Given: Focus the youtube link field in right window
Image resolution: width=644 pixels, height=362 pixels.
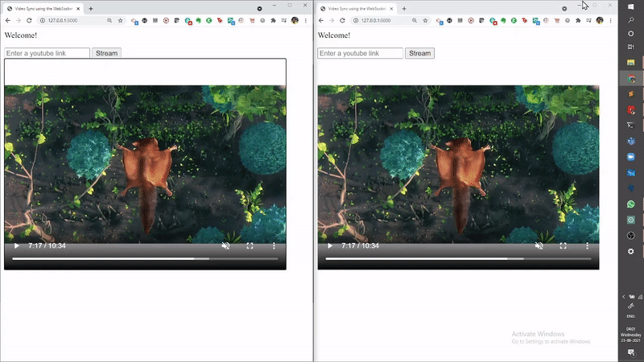Looking at the screenshot, I should pyautogui.click(x=360, y=53).
